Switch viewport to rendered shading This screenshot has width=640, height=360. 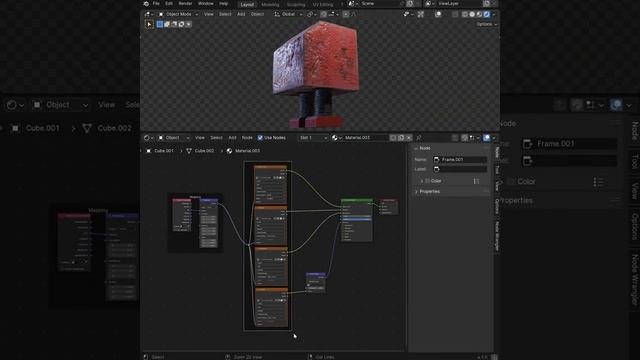click(487, 14)
